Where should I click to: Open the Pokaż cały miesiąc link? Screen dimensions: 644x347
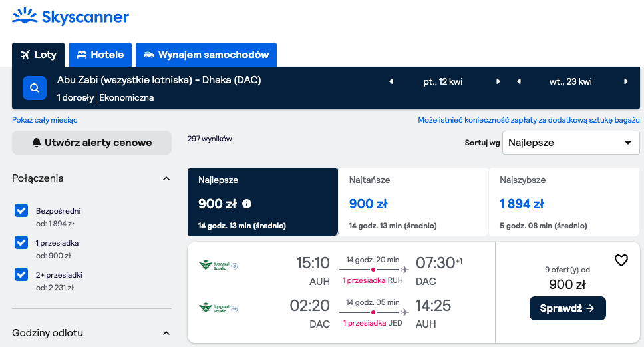click(x=45, y=120)
